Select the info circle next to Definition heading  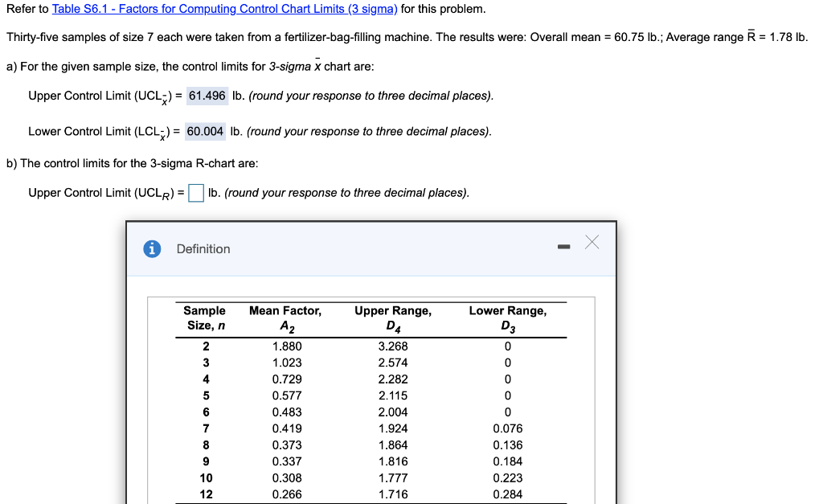coord(152,248)
